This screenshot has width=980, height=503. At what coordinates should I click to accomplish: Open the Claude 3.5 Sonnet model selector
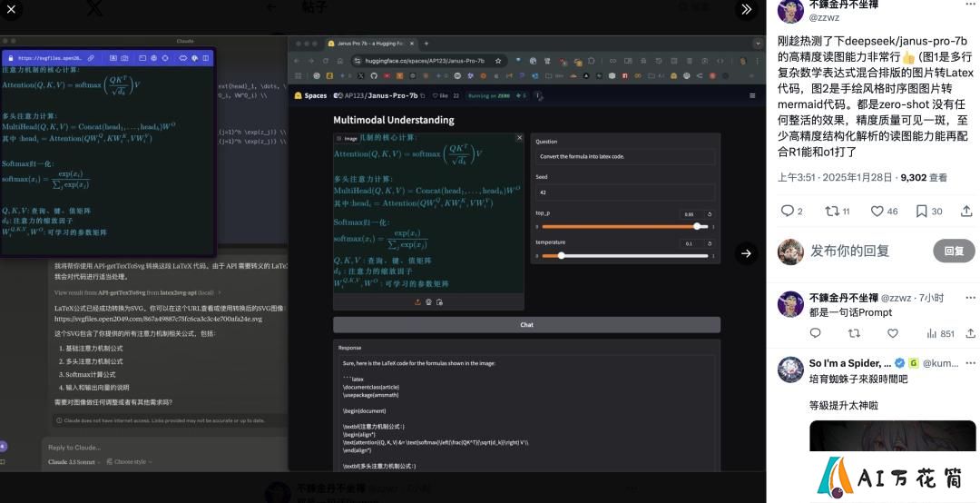pyautogui.click(x=73, y=462)
